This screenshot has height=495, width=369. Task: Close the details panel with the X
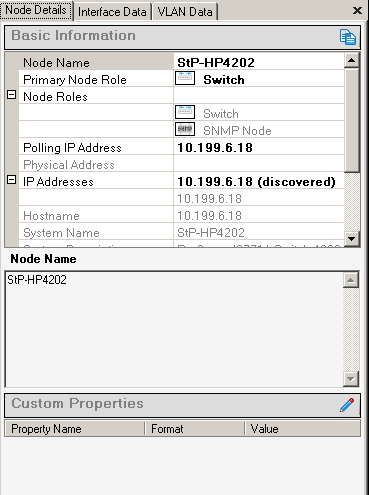357,11
